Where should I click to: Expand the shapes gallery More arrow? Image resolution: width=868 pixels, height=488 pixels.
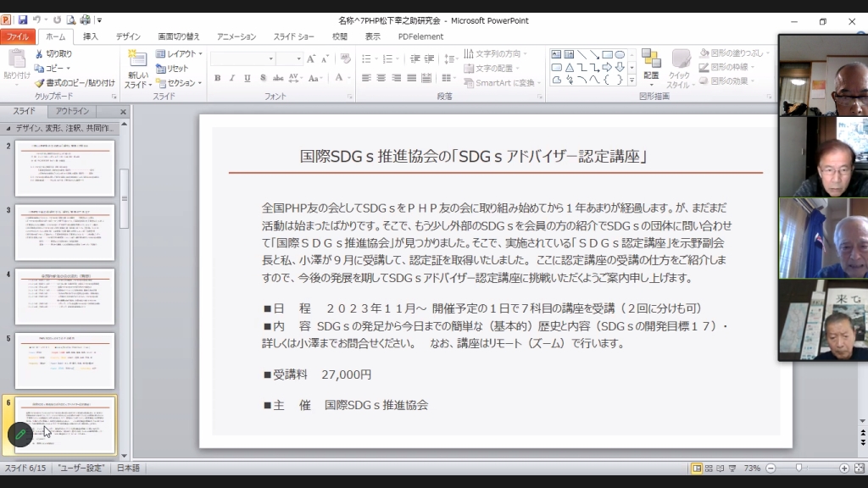pyautogui.click(x=632, y=80)
